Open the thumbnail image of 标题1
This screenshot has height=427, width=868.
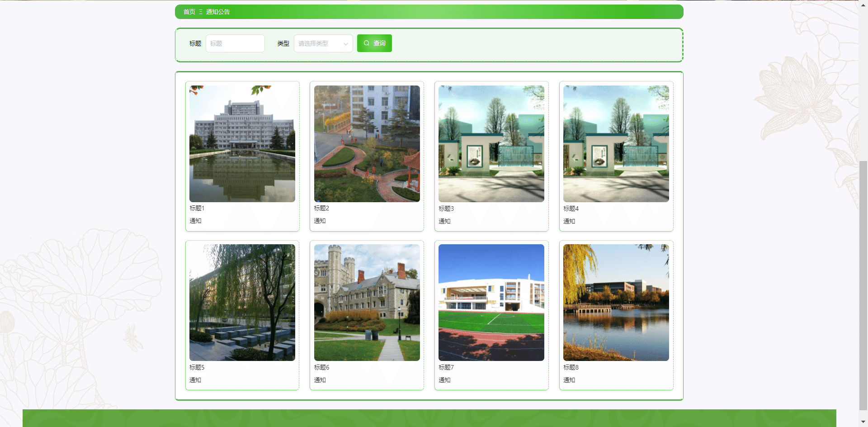[242, 144]
